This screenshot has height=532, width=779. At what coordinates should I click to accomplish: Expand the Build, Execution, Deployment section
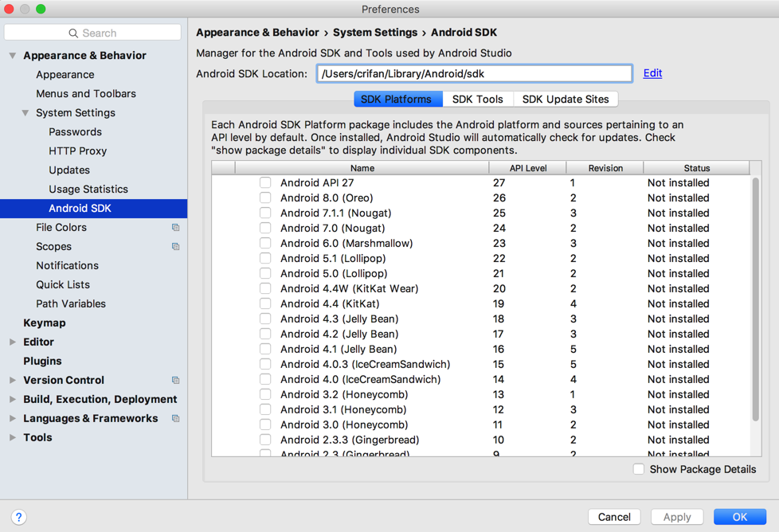[13, 400]
